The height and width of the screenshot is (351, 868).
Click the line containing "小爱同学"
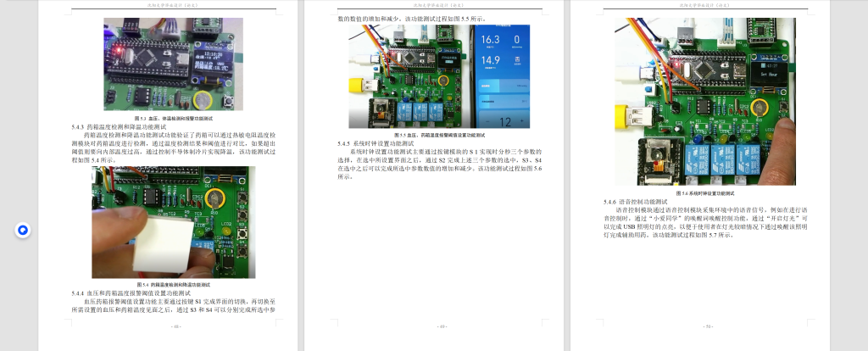pos(705,219)
